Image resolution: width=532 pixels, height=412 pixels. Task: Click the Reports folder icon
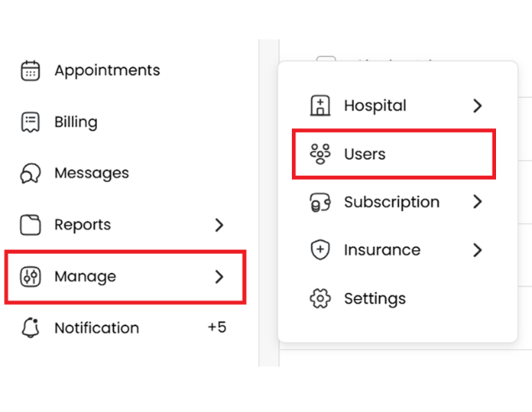(30, 224)
